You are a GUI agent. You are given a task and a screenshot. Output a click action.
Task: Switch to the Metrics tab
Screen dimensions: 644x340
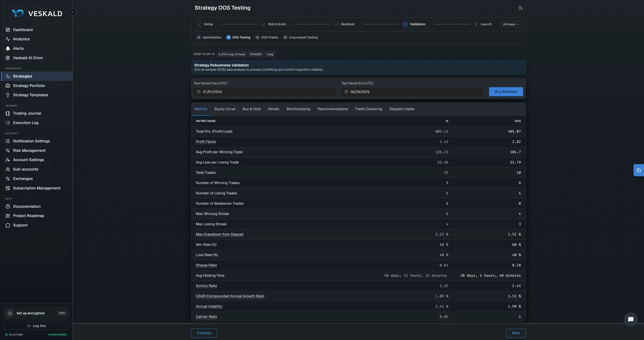click(201, 109)
